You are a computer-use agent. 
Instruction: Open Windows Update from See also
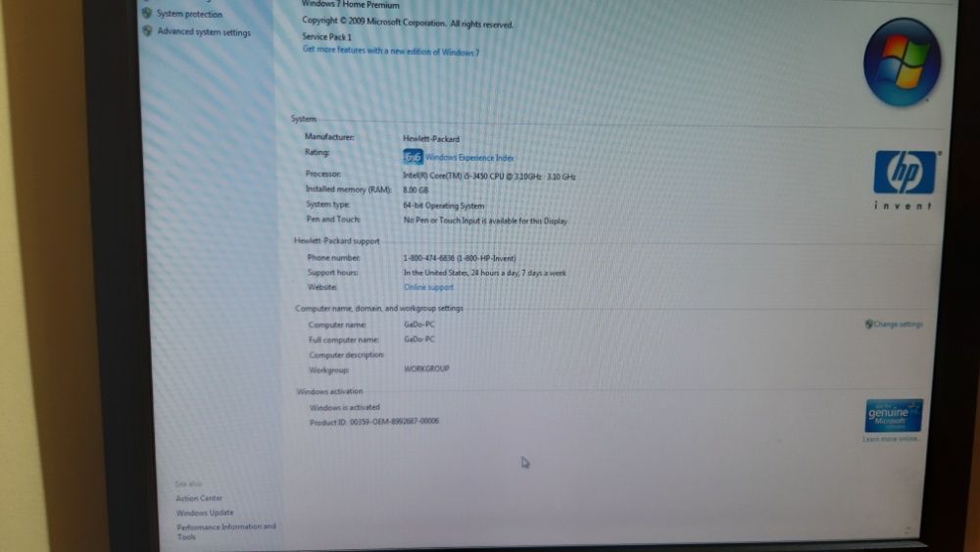(x=205, y=513)
